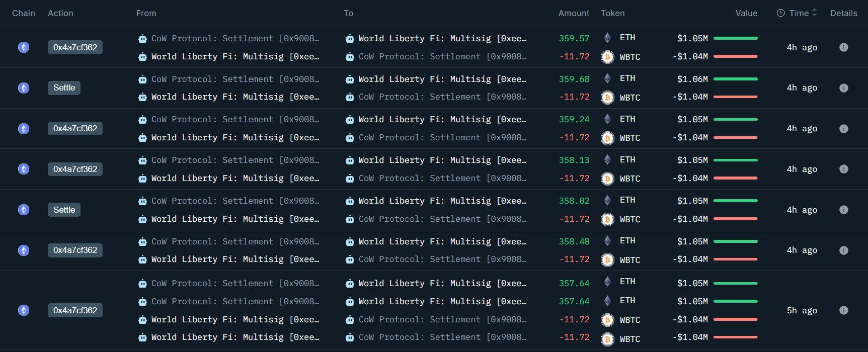Click contract icon before CoW sender, 358.02 row

point(142,201)
